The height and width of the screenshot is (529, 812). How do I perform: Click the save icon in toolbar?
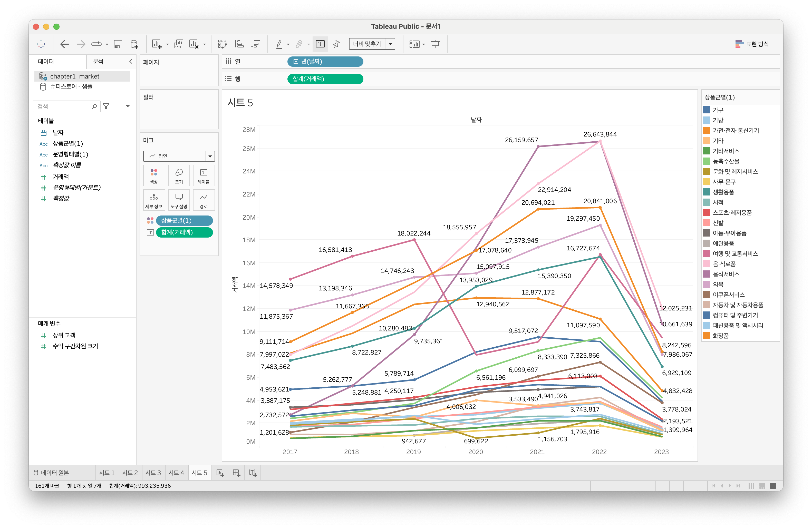pyautogui.click(x=118, y=44)
